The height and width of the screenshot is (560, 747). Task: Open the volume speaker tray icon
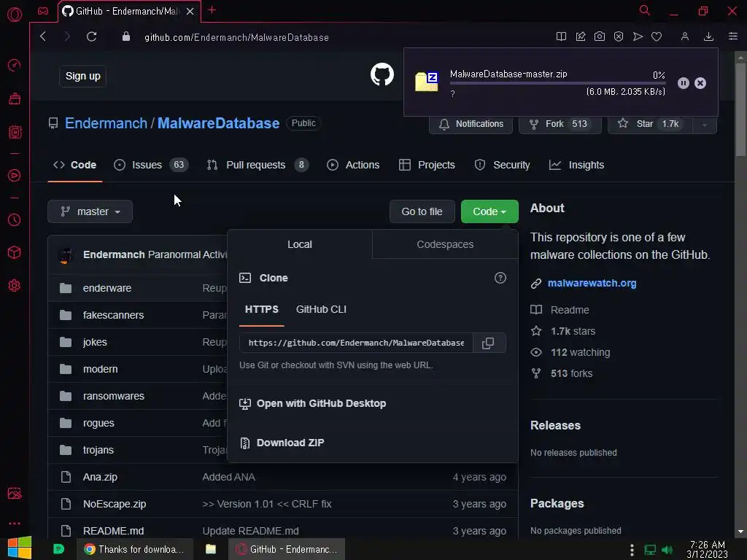tap(667, 550)
